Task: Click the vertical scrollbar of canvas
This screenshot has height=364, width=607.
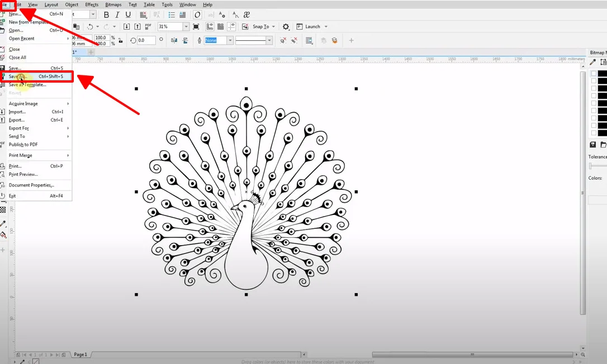Action: click(x=583, y=192)
